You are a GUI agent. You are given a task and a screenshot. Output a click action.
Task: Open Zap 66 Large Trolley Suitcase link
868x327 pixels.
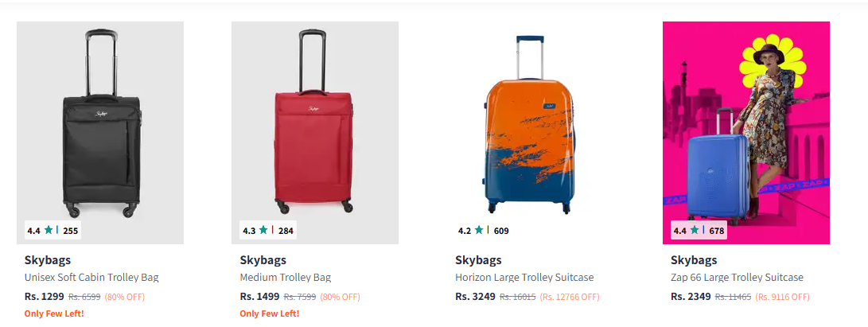click(x=737, y=278)
